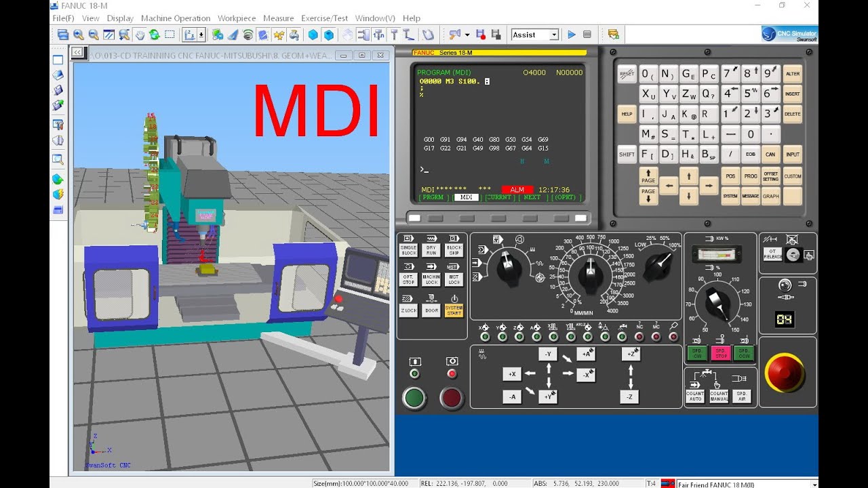Open the machine selector dropdown in status bar
The height and width of the screenshot is (488, 868).
coord(814,483)
